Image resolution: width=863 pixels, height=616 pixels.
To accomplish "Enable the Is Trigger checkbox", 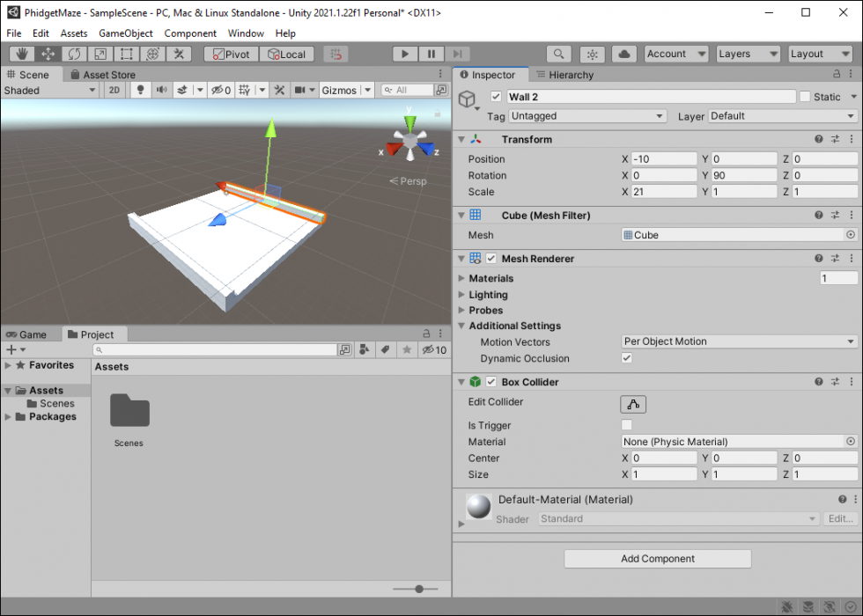I will point(627,425).
